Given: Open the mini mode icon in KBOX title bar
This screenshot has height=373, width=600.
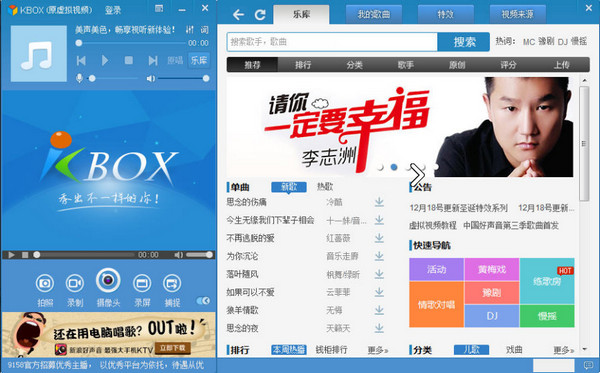Looking at the screenshot, I should pyautogui.click(x=159, y=8).
